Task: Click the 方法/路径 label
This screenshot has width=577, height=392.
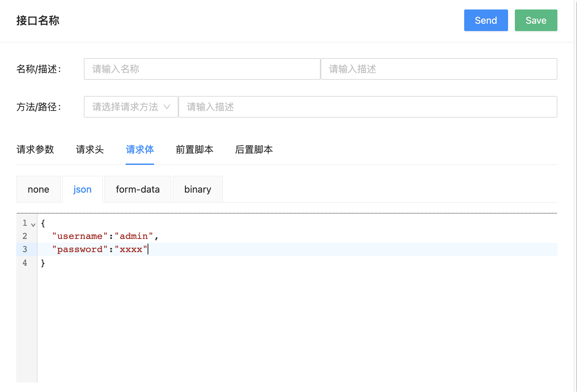Action: [39, 107]
